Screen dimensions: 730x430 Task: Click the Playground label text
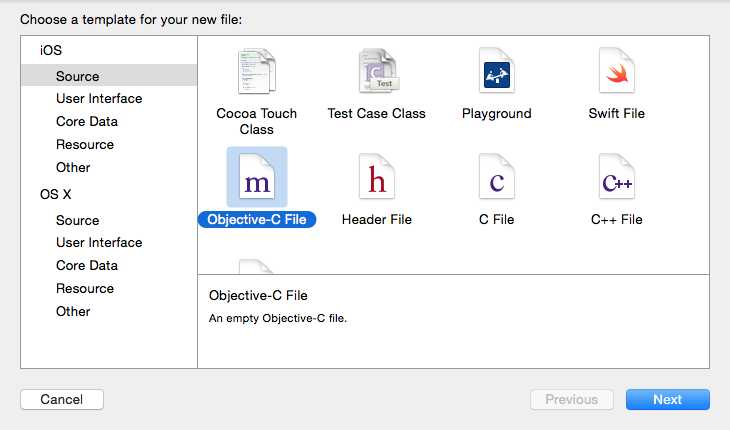pyautogui.click(x=496, y=114)
